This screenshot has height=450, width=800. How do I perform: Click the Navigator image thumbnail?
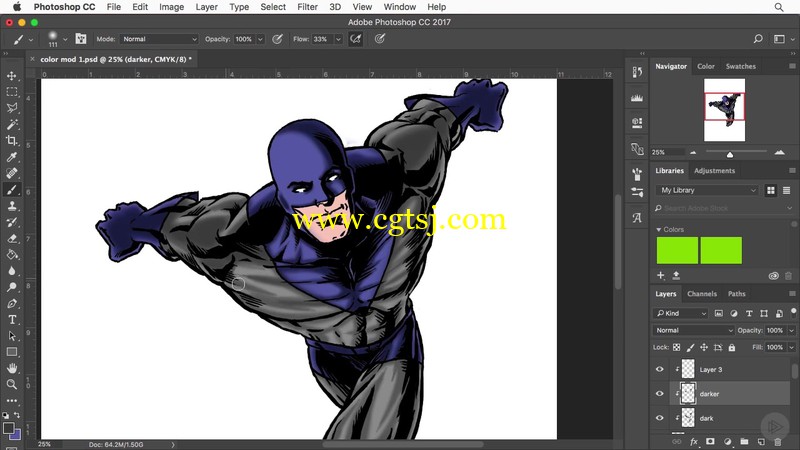coord(724,110)
